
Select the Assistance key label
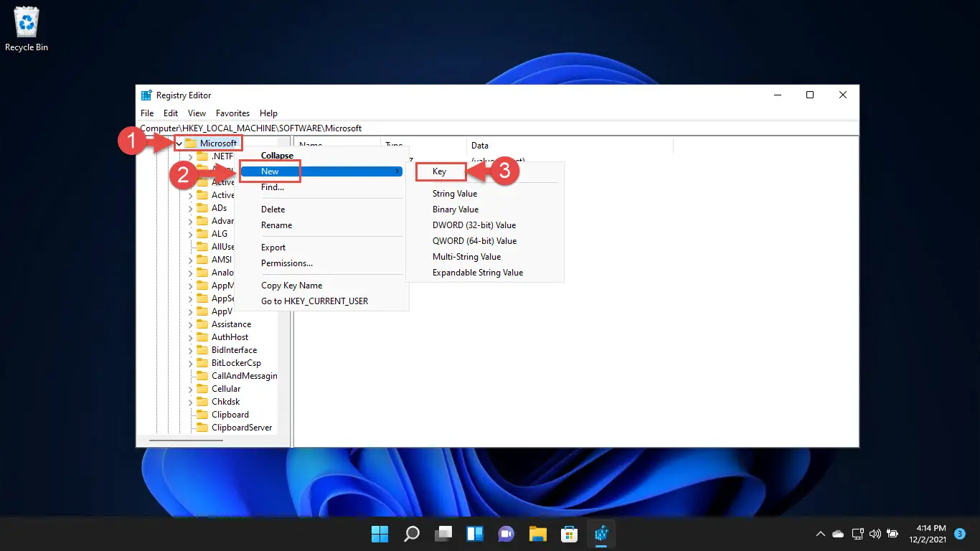pyautogui.click(x=231, y=324)
